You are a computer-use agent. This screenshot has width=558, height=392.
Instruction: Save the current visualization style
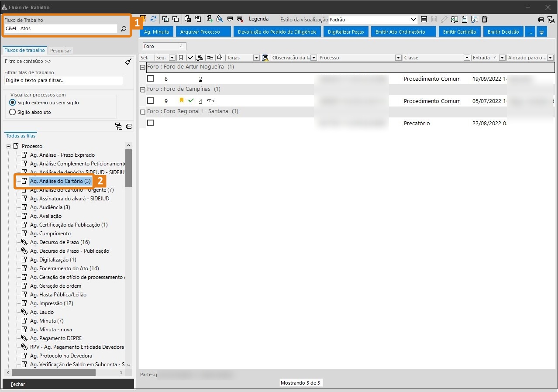point(424,19)
